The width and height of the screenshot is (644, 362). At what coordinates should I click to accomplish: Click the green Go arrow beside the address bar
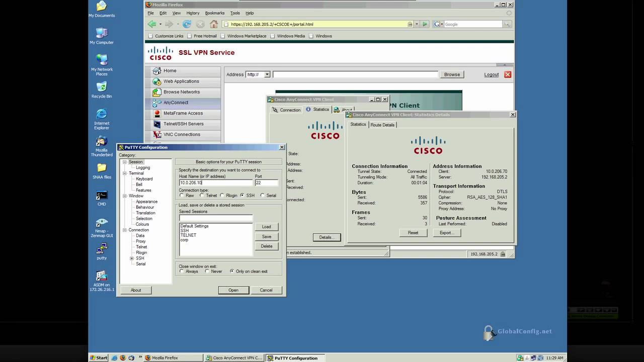[x=425, y=24]
